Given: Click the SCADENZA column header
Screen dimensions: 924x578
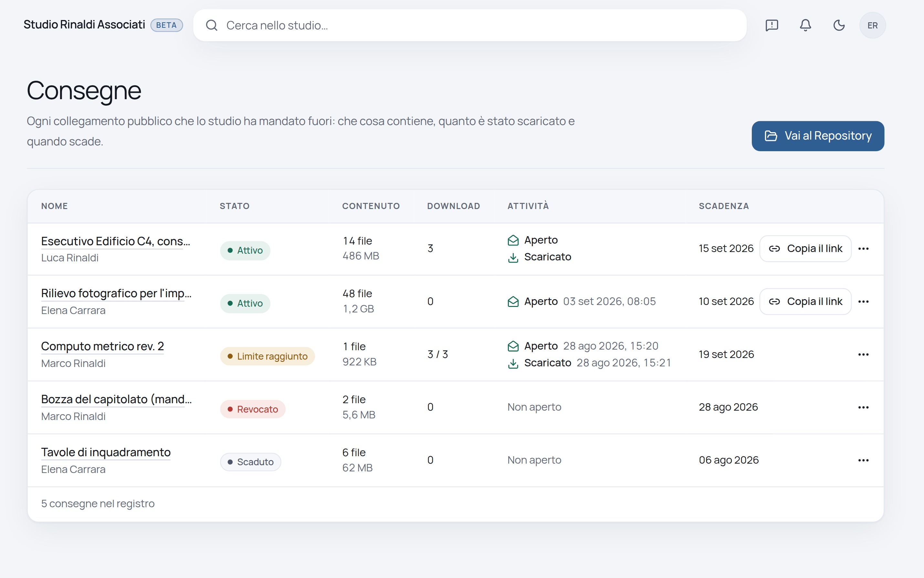Looking at the screenshot, I should pyautogui.click(x=724, y=206).
